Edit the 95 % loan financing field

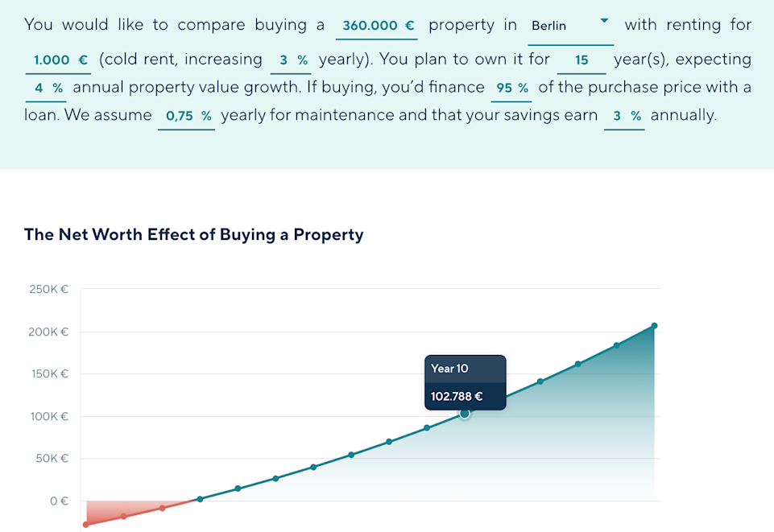(x=511, y=87)
